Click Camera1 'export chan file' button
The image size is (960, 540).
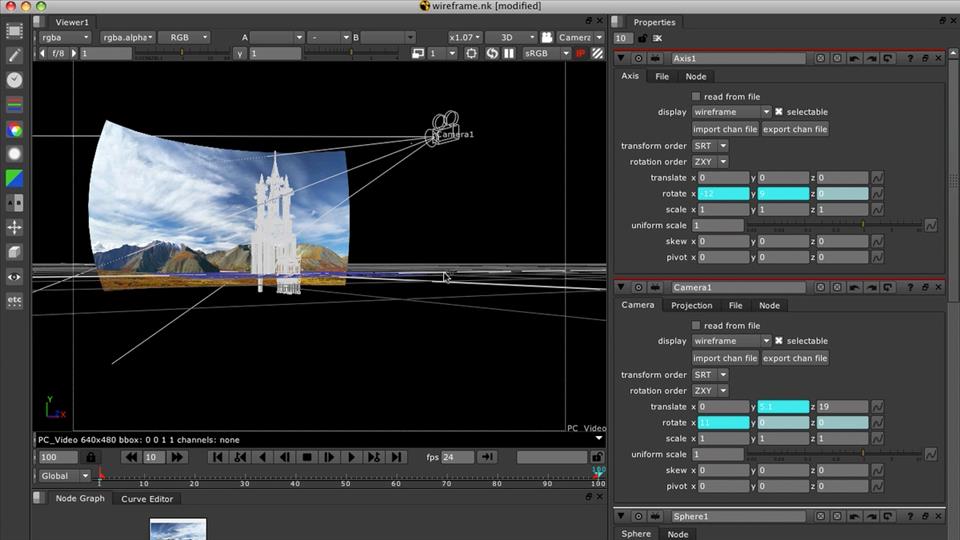click(x=795, y=358)
